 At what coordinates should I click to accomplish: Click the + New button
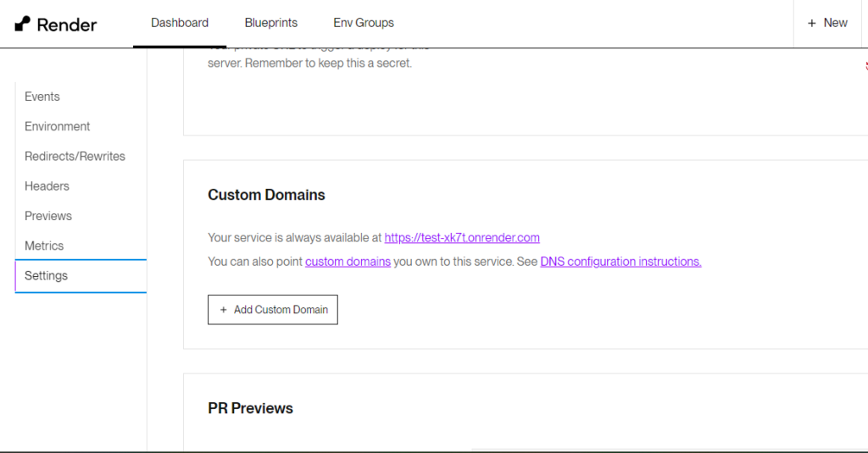click(x=827, y=23)
